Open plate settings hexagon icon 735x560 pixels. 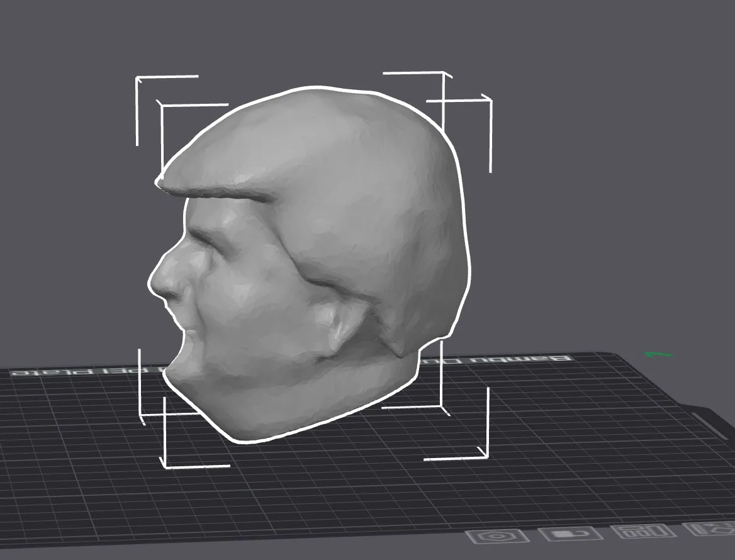pos(495,536)
